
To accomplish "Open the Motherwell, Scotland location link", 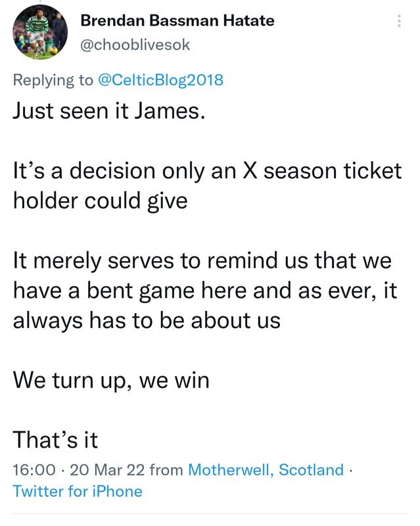I will [x=266, y=470].
